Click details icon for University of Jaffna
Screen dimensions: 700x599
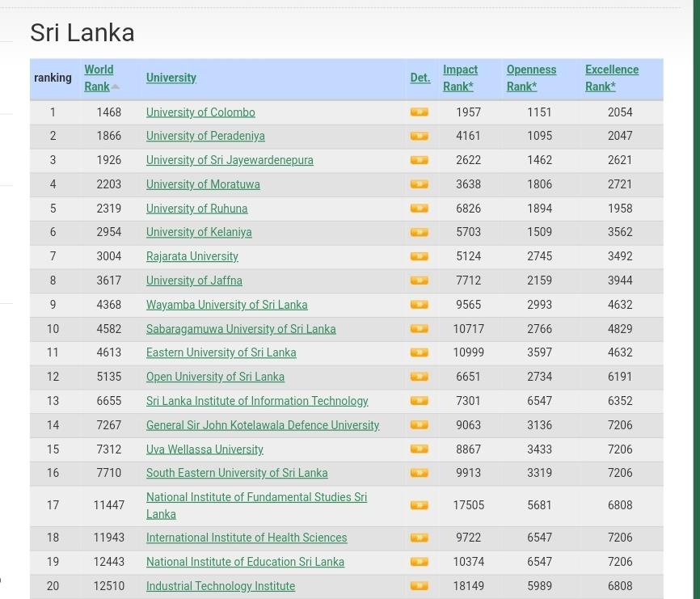[x=419, y=281]
